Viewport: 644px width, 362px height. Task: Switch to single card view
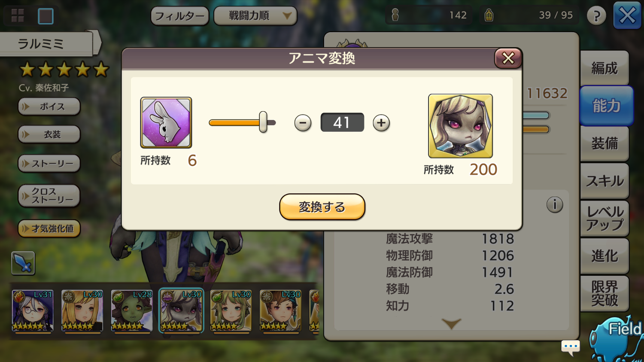pyautogui.click(x=46, y=16)
